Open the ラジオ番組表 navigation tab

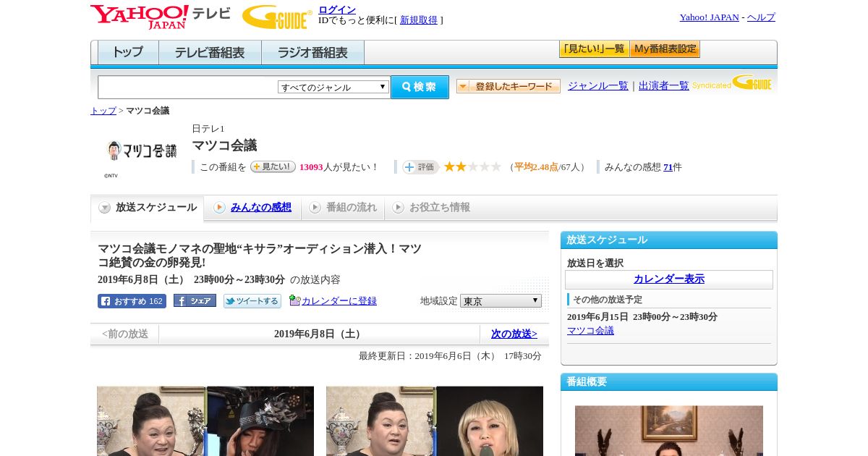pyautogui.click(x=312, y=53)
